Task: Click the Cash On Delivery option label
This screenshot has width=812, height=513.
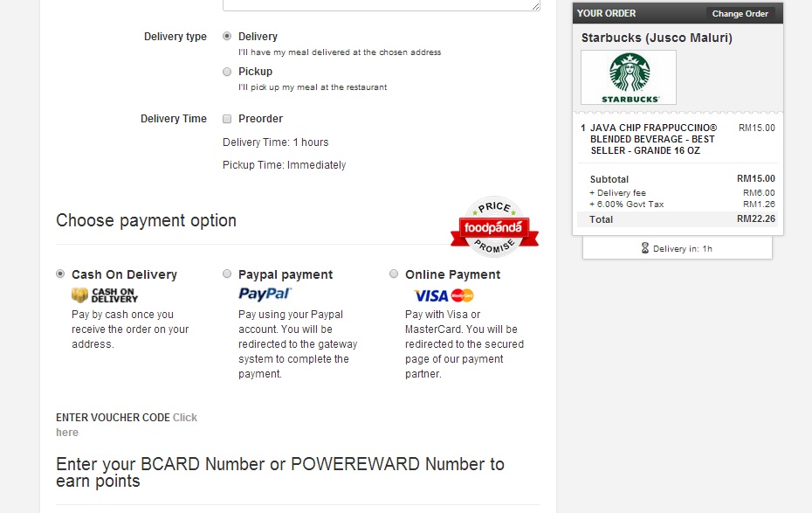Action: (124, 274)
